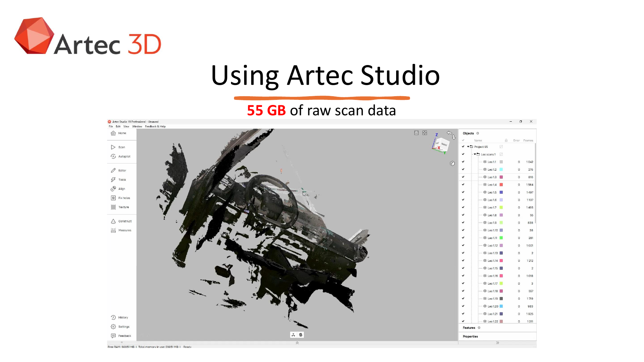Select the Leo 1.16 scan row
The width and height of the screenshot is (644, 362).
(497, 276)
